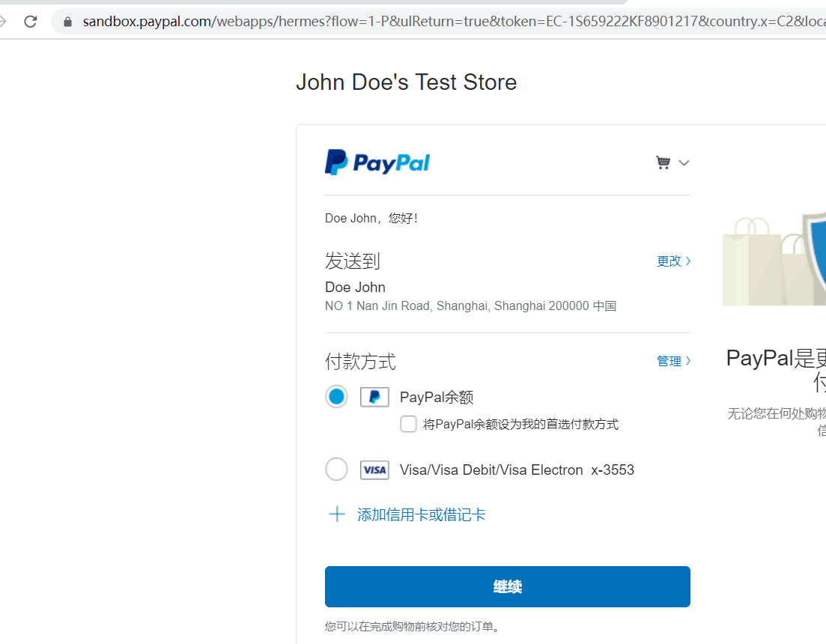
Task: Click the browser reload icon
Action: 31,22
